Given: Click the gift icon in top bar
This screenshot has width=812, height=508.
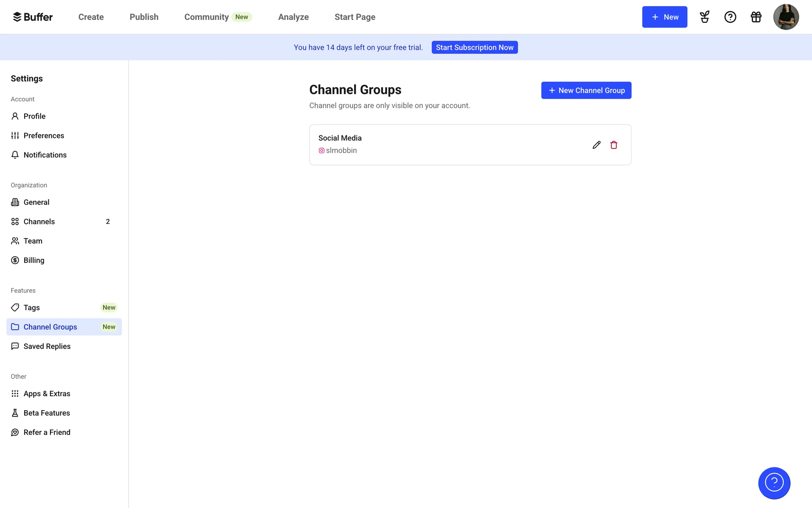Looking at the screenshot, I should click(x=756, y=17).
